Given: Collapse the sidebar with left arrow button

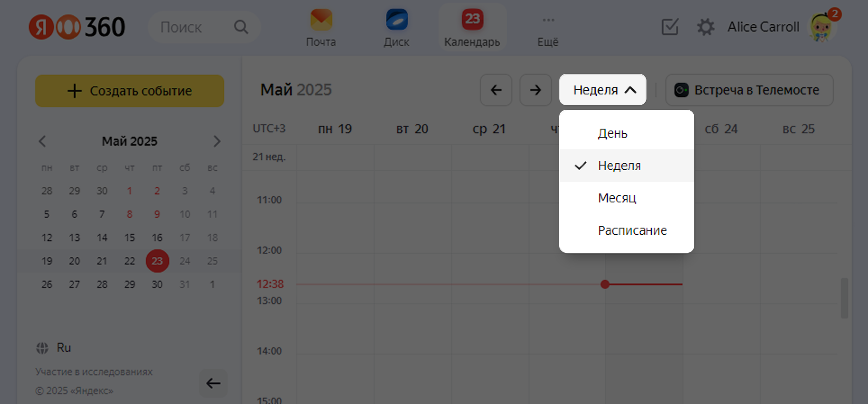Looking at the screenshot, I should 213,383.
